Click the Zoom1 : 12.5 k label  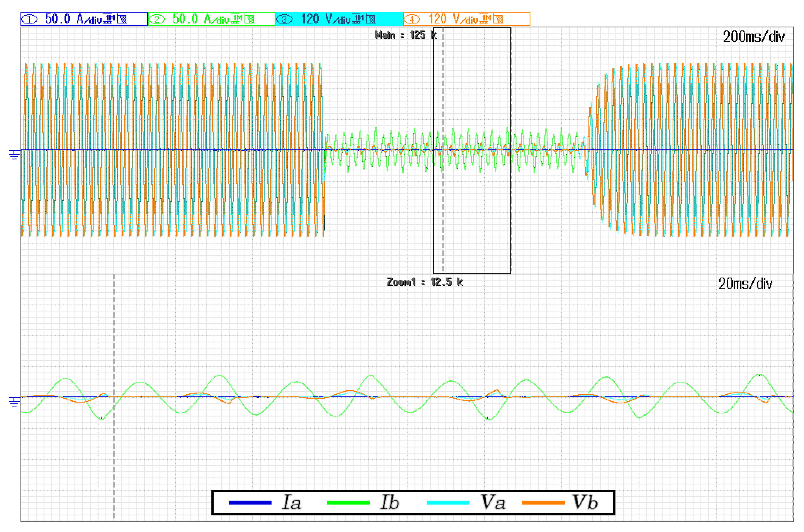425,282
